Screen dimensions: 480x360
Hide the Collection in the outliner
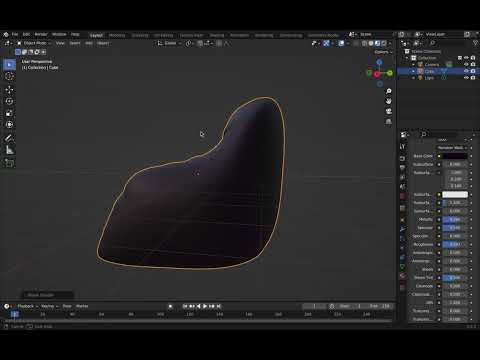click(x=466, y=58)
